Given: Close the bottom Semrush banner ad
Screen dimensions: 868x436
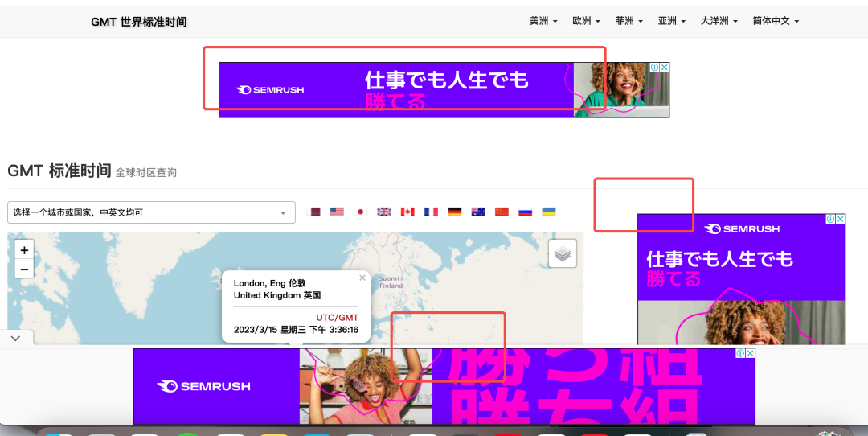Looking at the screenshot, I should click(750, 353).
